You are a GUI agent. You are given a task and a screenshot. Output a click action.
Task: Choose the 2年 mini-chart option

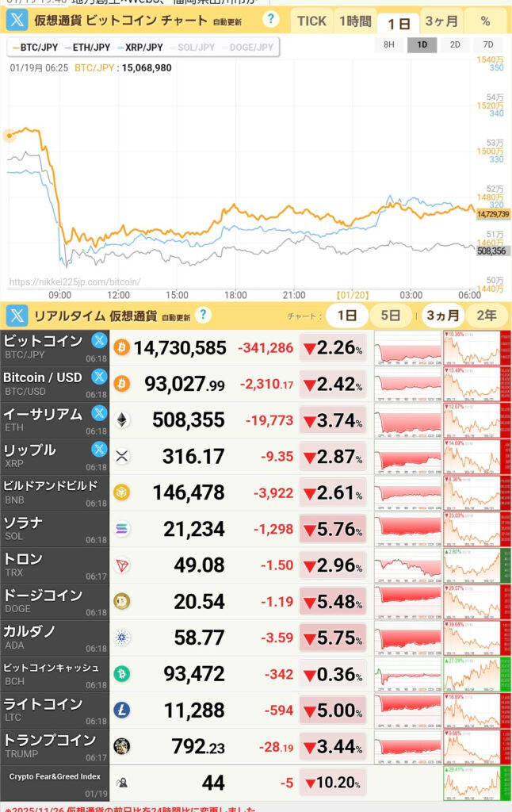click(487, 316)
